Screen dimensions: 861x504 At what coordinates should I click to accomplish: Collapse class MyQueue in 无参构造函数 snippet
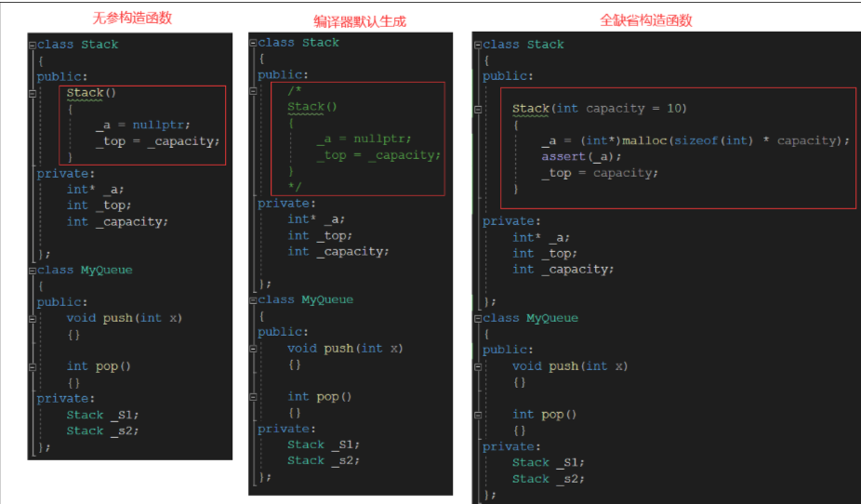click(x=33, y=271)
